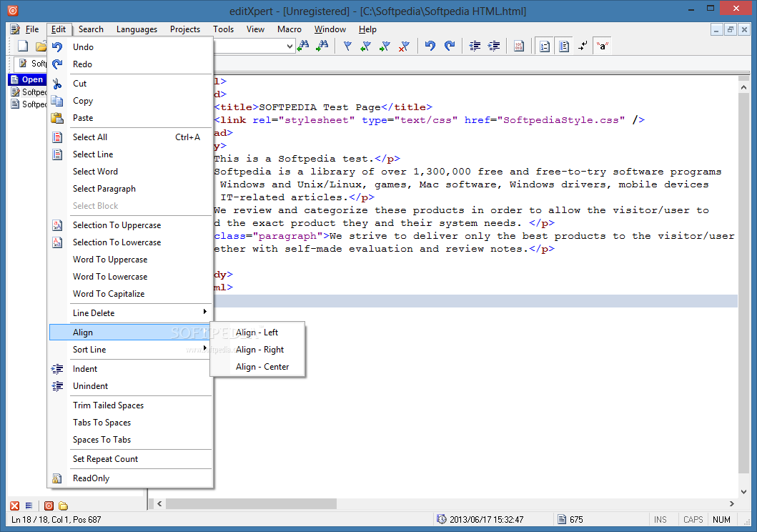The height and width of the screenshot is (532, 757).
Task: Choose Align - Left
Action: pos(257,332)
